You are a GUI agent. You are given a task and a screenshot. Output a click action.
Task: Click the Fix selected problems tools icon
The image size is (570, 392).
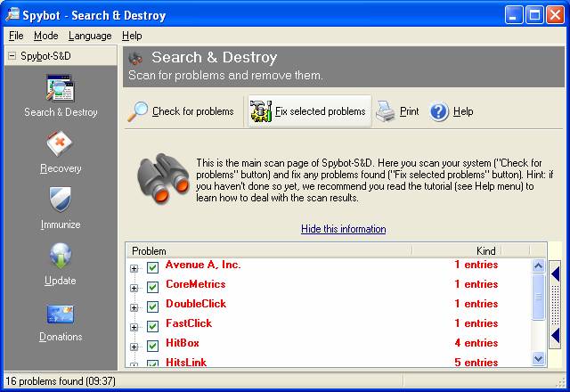click(x=261, y=111)
